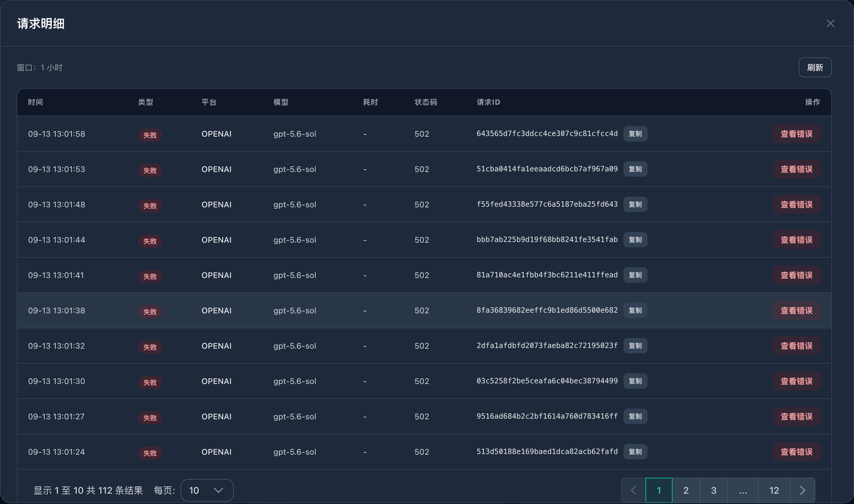Copy request ID starting with 51cba041
Image resolution: width=854 pixels, height=504 pixels.
point(635,169)
